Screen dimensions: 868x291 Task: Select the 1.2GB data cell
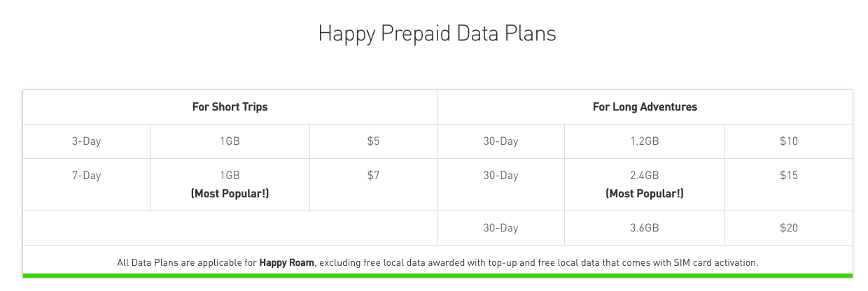click(645, 141)
